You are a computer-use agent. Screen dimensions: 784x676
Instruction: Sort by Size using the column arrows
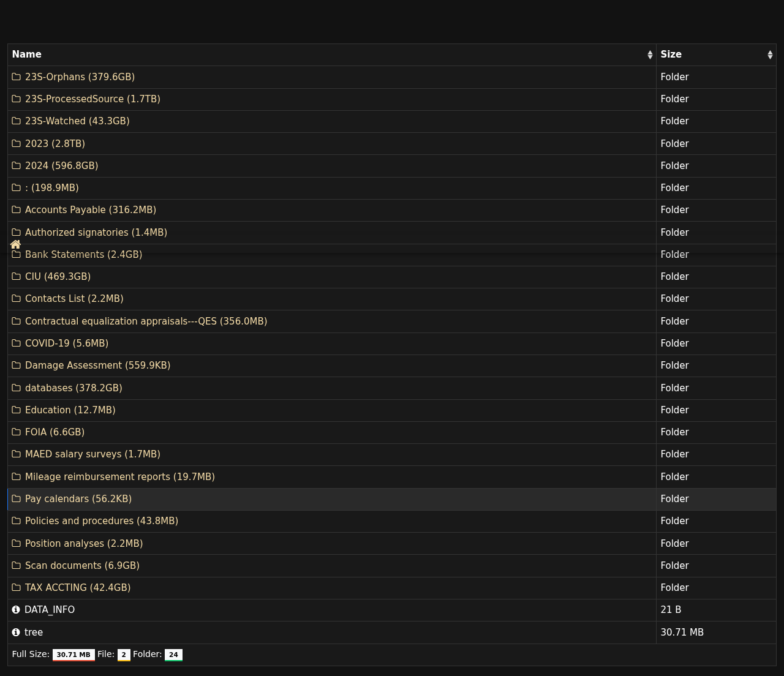[x=770, y=55]
